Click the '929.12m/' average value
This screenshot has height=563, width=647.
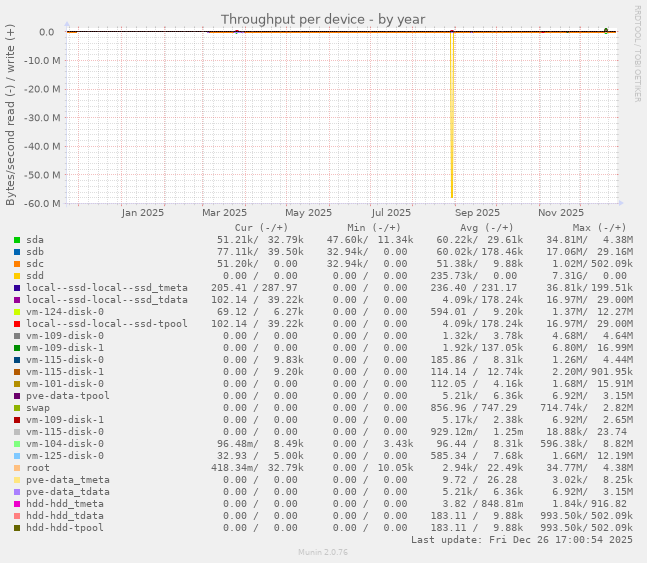(454, 432)
